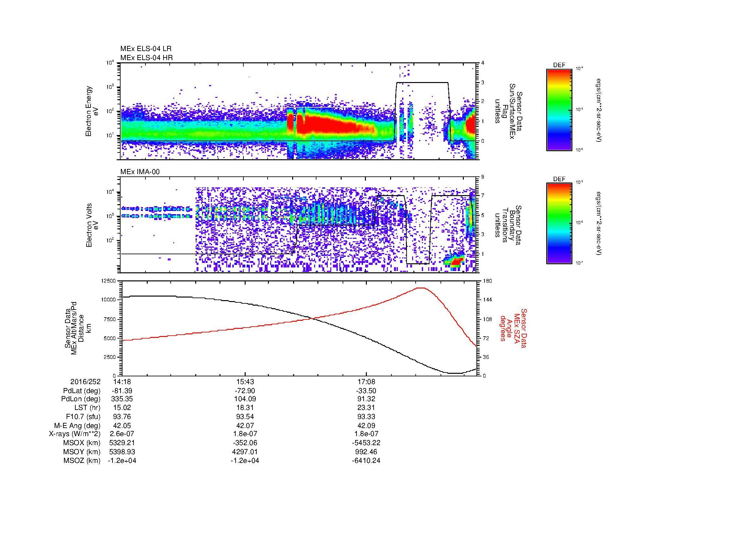Viewport: 756px width, 534px height.
Task: Click the 'MSOY (km)' row label
Action: 82,452
